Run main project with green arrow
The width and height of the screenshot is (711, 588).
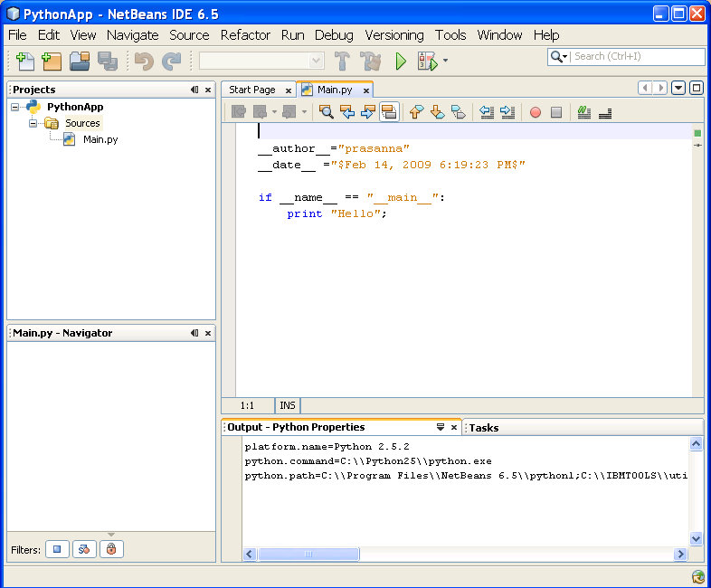coord(401,62)
